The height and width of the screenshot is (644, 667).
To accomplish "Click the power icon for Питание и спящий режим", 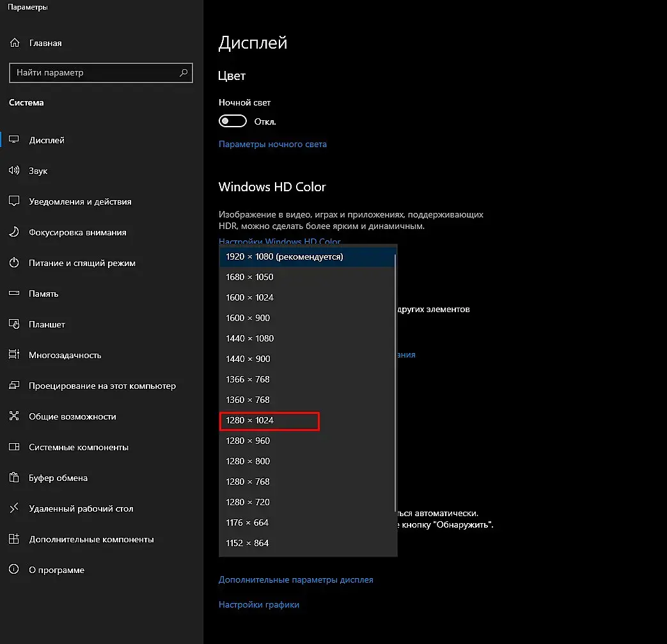I will pyautogui.click(x=14, y=262).
